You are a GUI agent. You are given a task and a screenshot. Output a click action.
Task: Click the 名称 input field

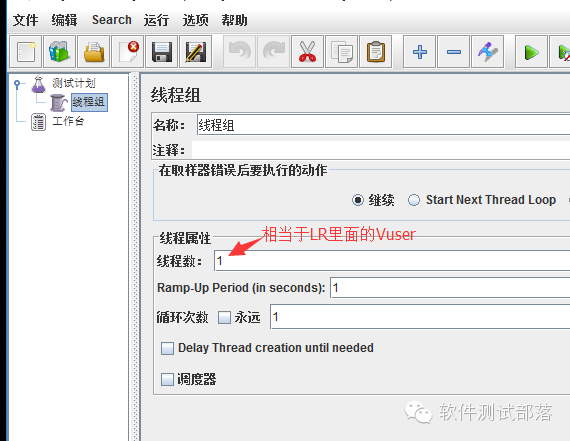click(x=383, y=125)
